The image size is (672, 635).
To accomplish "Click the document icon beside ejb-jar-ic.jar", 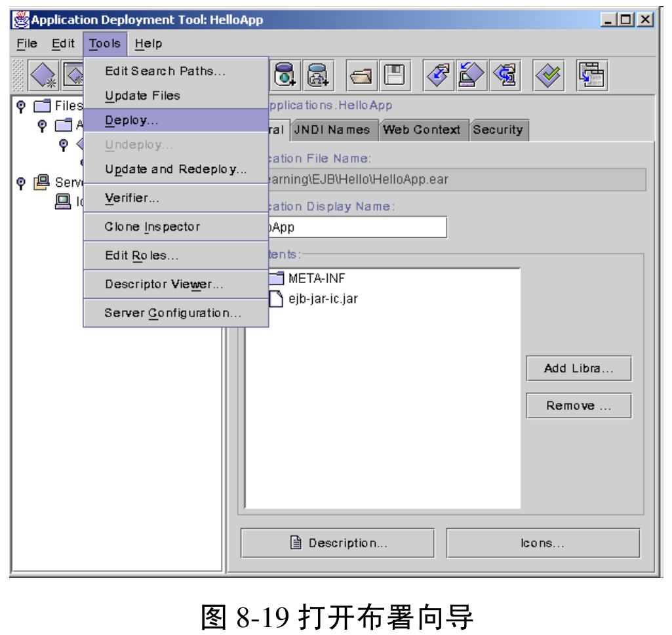I will click(x=276, y=299).
